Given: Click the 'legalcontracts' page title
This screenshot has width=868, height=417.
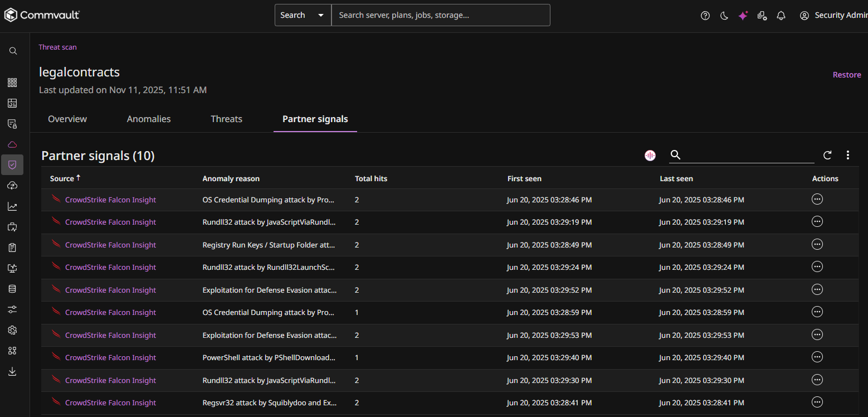Looking at the screenshot, I should [x=79, y=72].
